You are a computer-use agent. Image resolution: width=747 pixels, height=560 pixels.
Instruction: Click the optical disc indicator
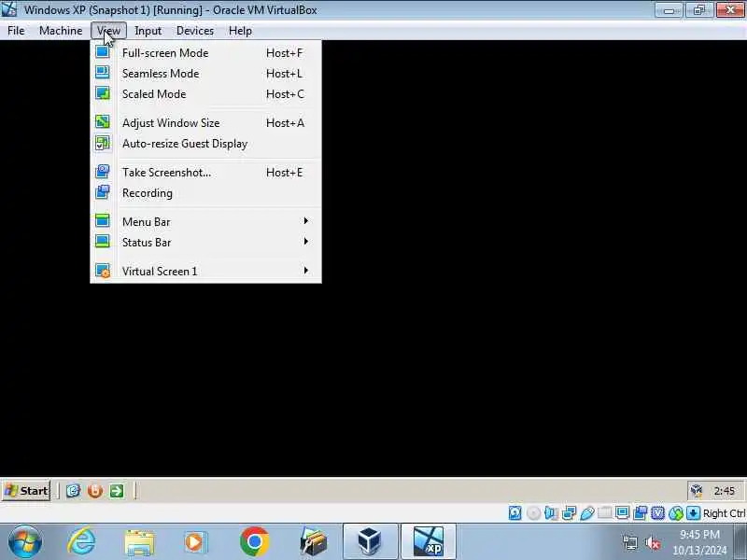(x=533, y=513)
